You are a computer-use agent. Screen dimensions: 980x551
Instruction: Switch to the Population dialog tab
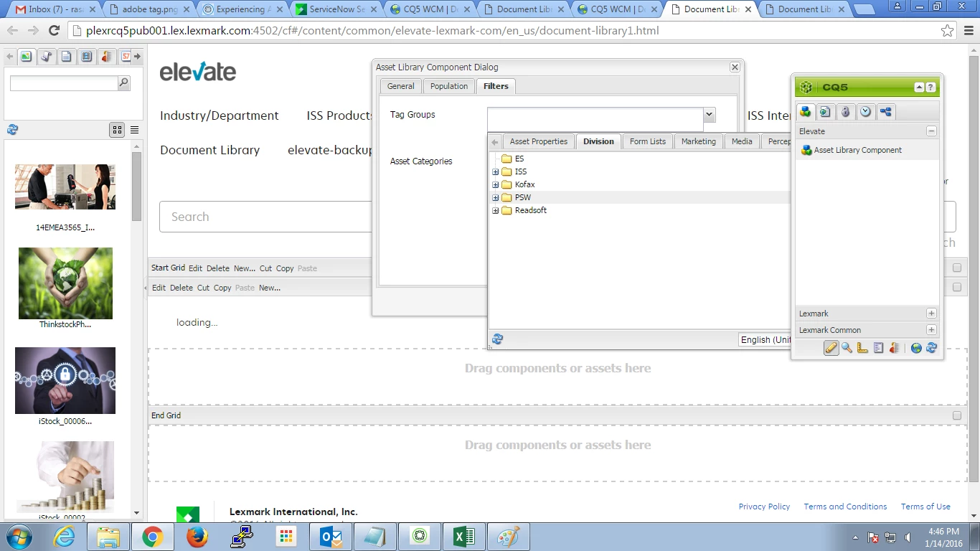(449, 86)
